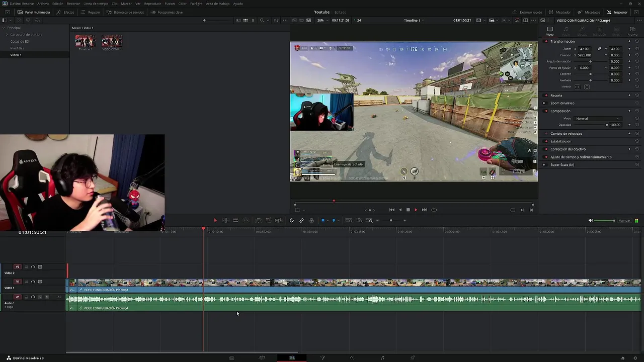Switch media pool to list view
Viewport: 644px width, 362px height.
pyautogui.click(x=254, y=20)
